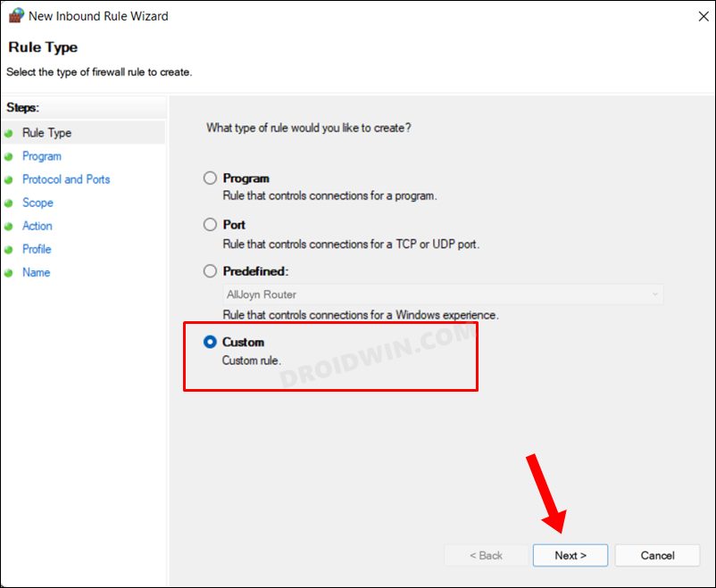Click the Back button
The image size is (716, 588).
pos(485,555)
